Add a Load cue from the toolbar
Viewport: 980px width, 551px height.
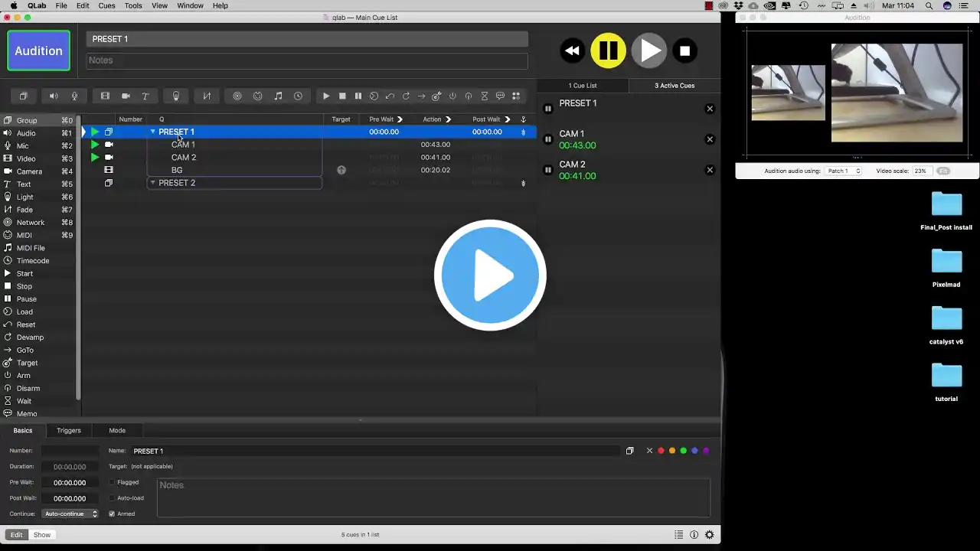374,96
